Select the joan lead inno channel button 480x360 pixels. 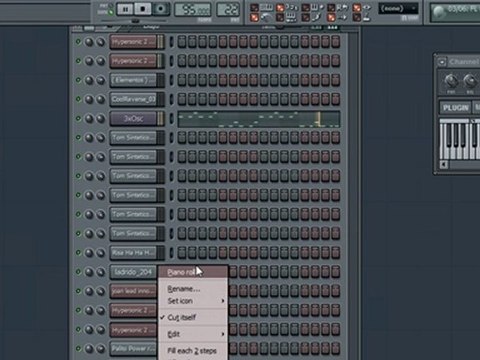(x=133, y=291)
